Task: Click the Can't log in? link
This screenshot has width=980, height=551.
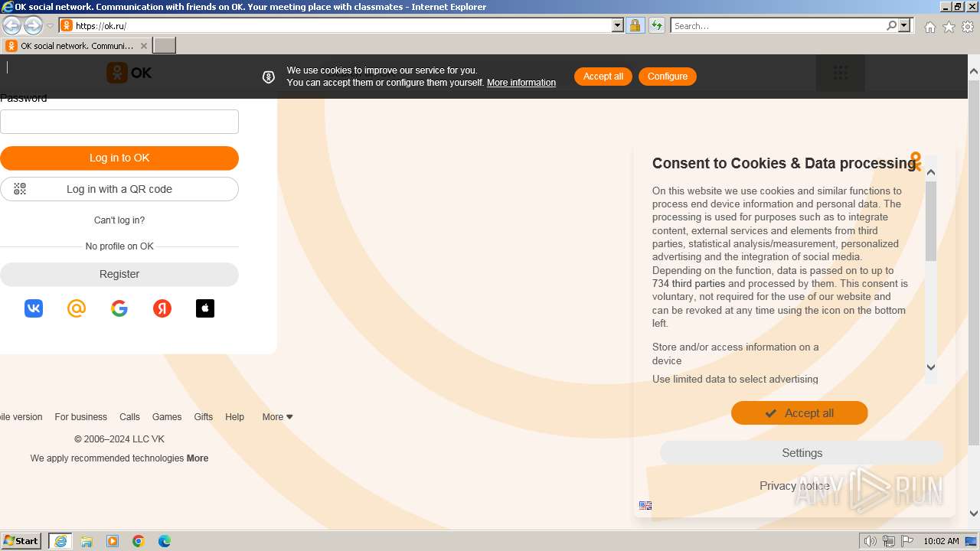Action: click(x=119, y=220)
